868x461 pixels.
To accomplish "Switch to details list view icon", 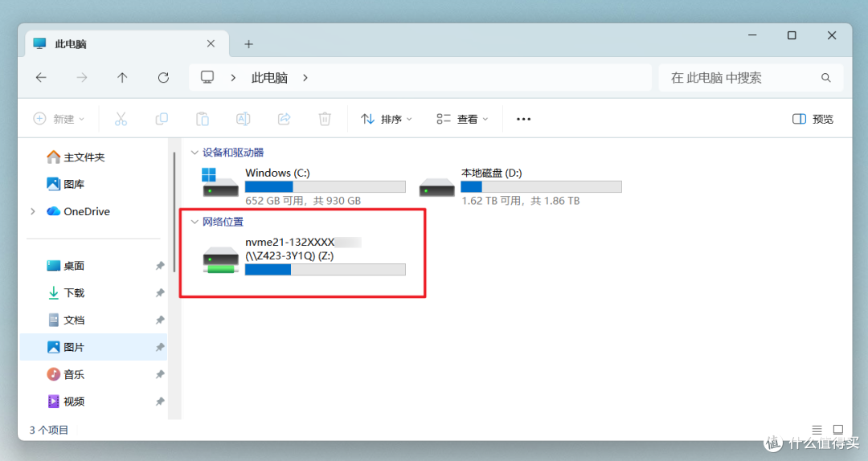I will tap(817, 430).
